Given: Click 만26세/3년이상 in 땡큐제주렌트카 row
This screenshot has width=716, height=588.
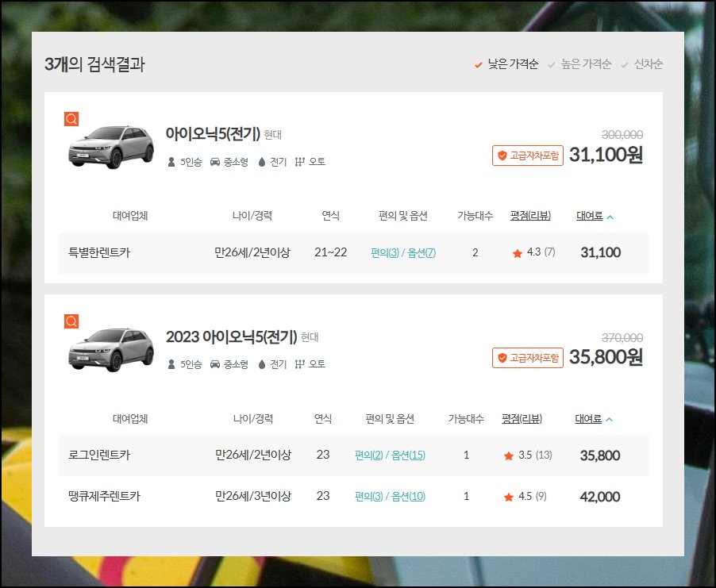Looking at the screenshot, I should pyautogui.click(x=253, y=496).
